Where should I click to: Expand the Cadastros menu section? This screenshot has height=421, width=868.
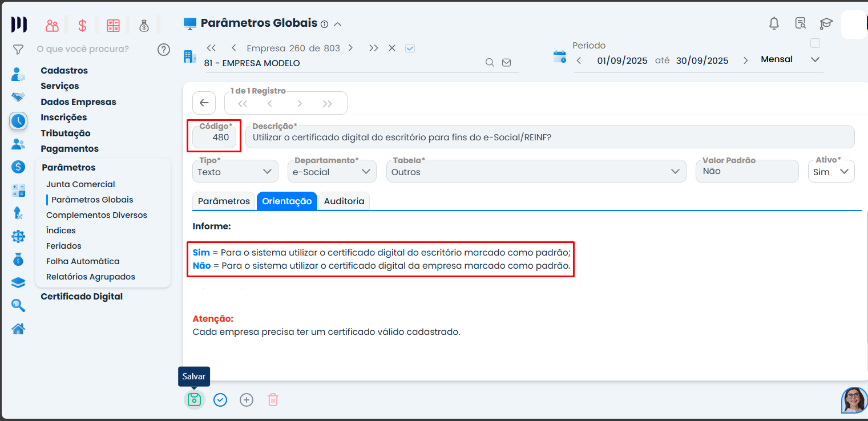(64, 71)
